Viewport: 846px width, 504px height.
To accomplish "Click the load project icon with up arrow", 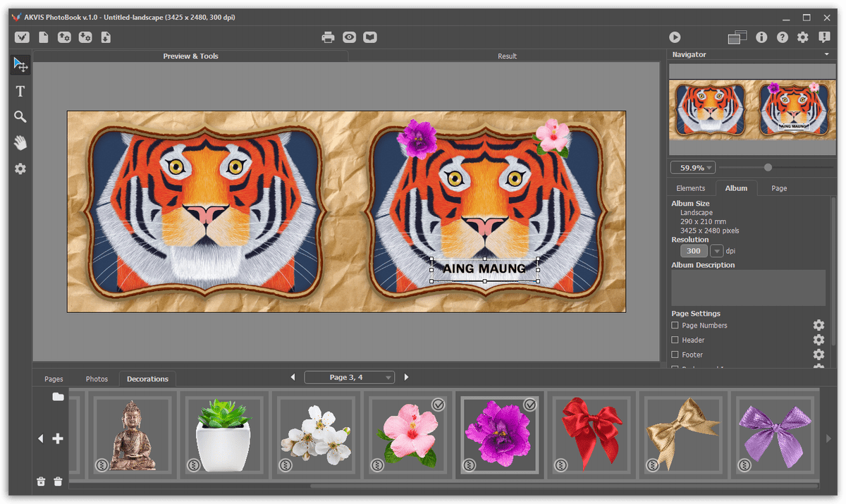I will pyautogui.click(x=64, y=37).
